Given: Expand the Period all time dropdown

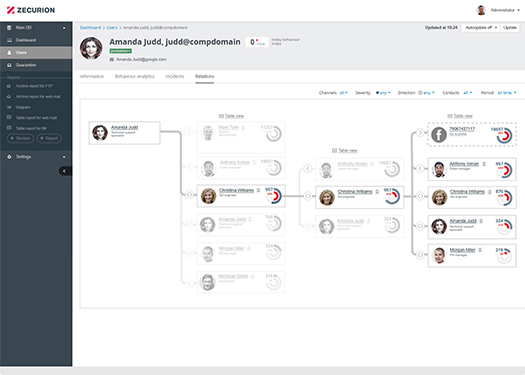Looking at the screenshot, I should 507,93.
